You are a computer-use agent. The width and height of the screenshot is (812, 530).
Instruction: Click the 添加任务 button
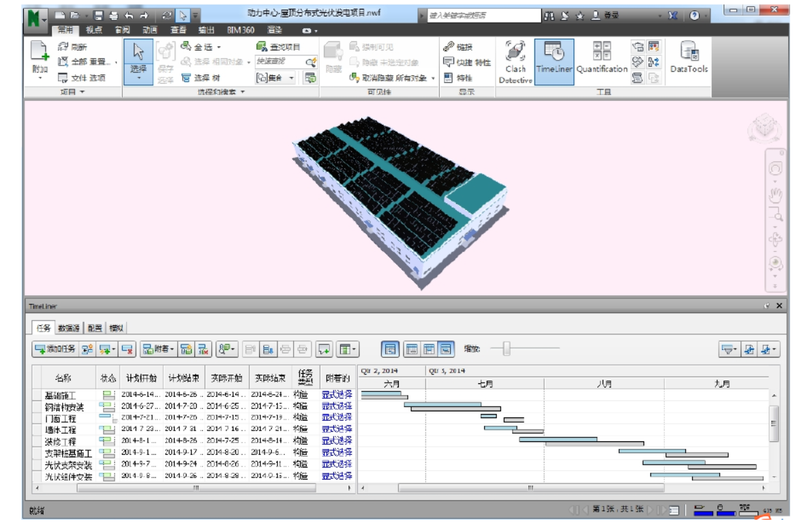click(x=55, y=349)
